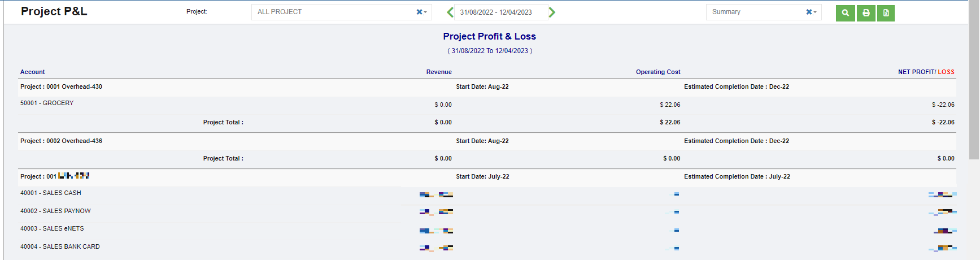Click the 50001 - GROCERY account
980x260 pixels.
47,103
